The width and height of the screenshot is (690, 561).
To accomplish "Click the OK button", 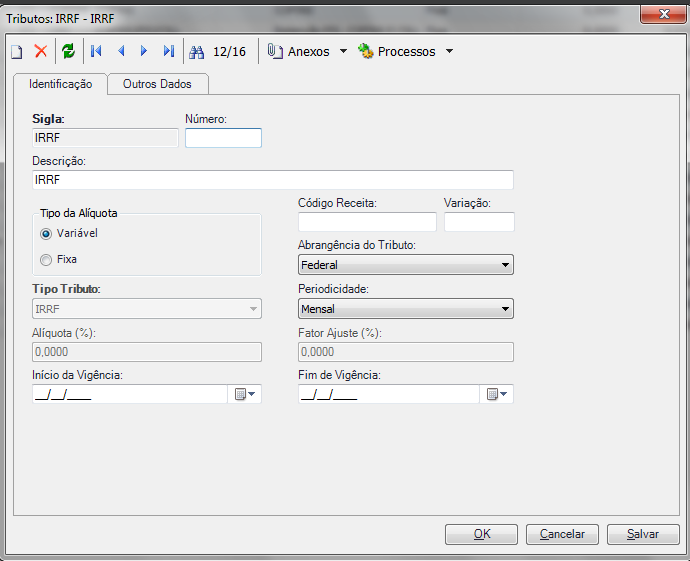I will point(481,534).
